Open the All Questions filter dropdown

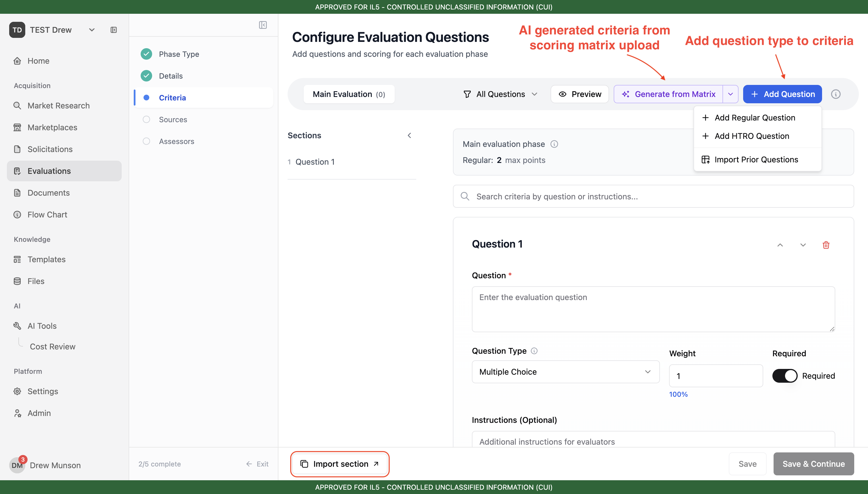500,94
